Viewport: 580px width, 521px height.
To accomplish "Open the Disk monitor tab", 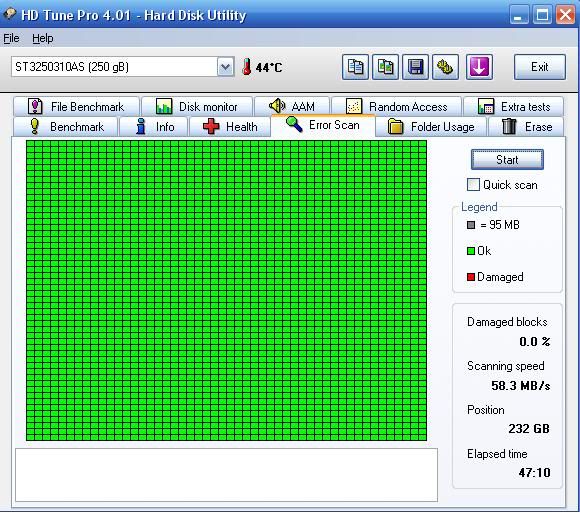I will pyautogui.click(x=197, y=107).
